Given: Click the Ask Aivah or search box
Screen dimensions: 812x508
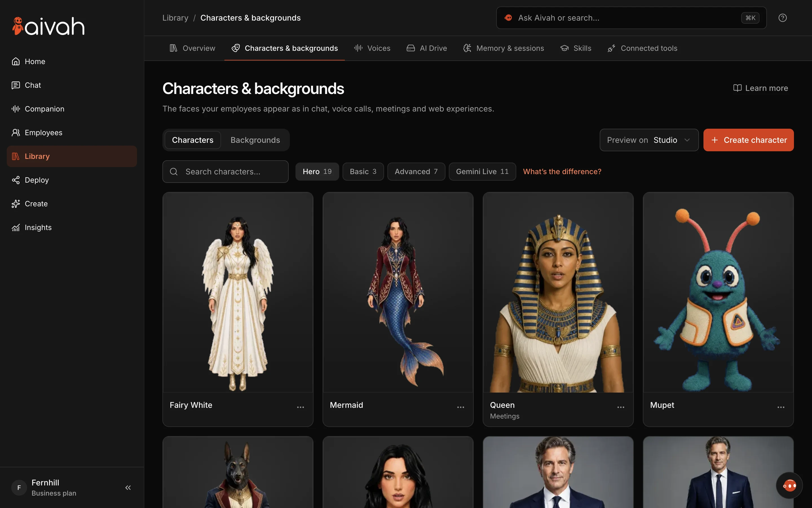Looking at the screenshot, I should 631,18.
